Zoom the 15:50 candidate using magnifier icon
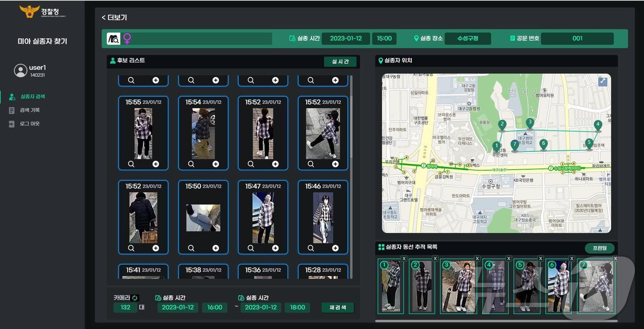This screenshot has width=644, height=329. coord(191,248)
